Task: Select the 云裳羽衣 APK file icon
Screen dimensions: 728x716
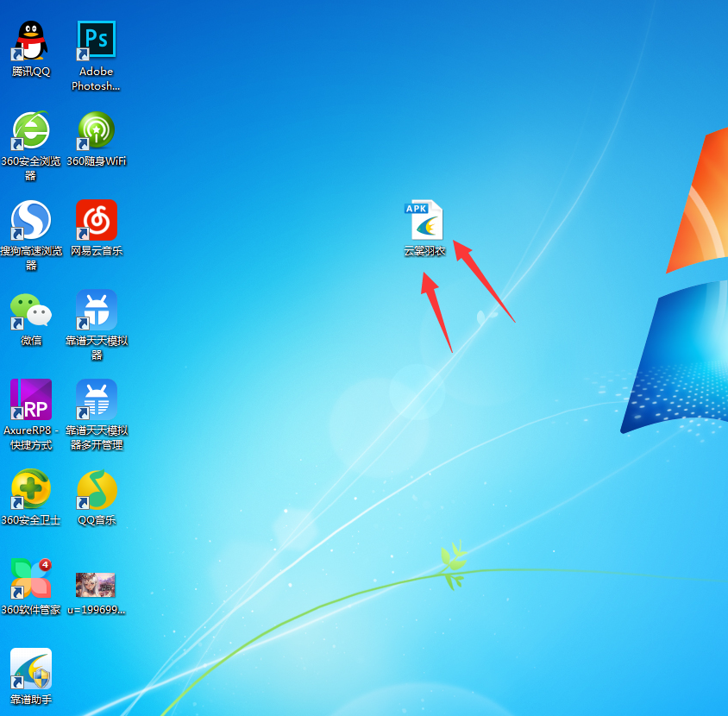Action: coord(424,220)
